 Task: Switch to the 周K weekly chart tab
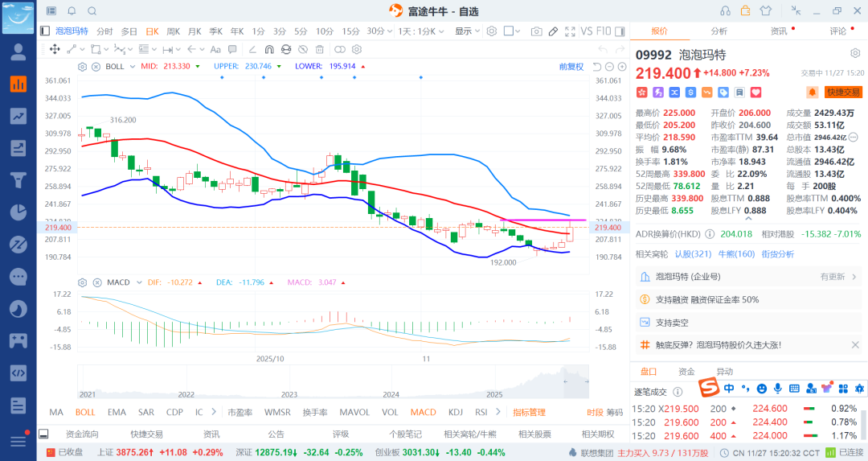coord(173,31)
